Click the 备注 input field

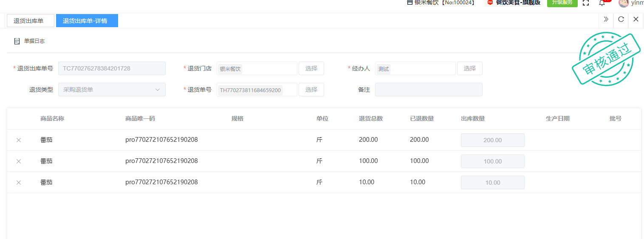[x=428, y=90]
